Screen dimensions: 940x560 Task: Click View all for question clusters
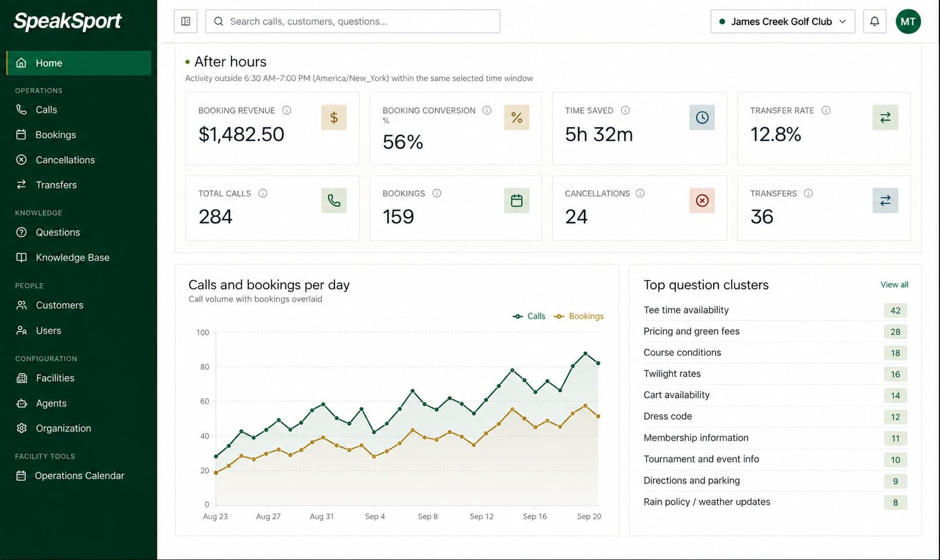894,285
